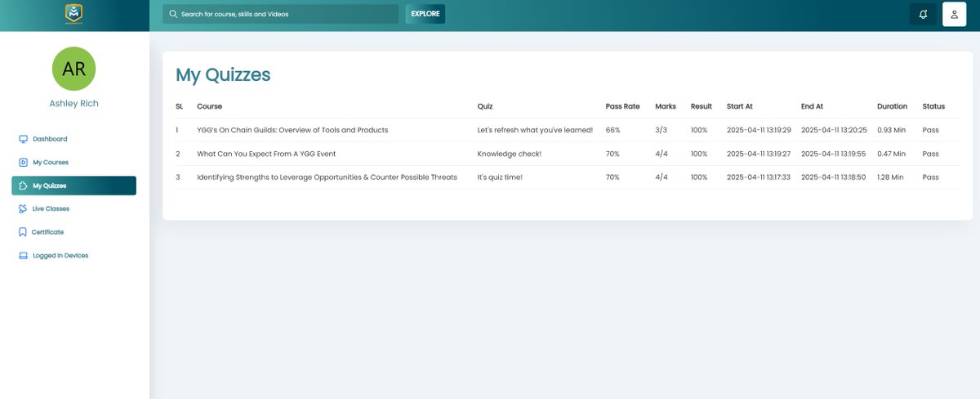Click Pass status in the 0.93 Min row
Screen dimensions: 980x399
tap(930, 130)
